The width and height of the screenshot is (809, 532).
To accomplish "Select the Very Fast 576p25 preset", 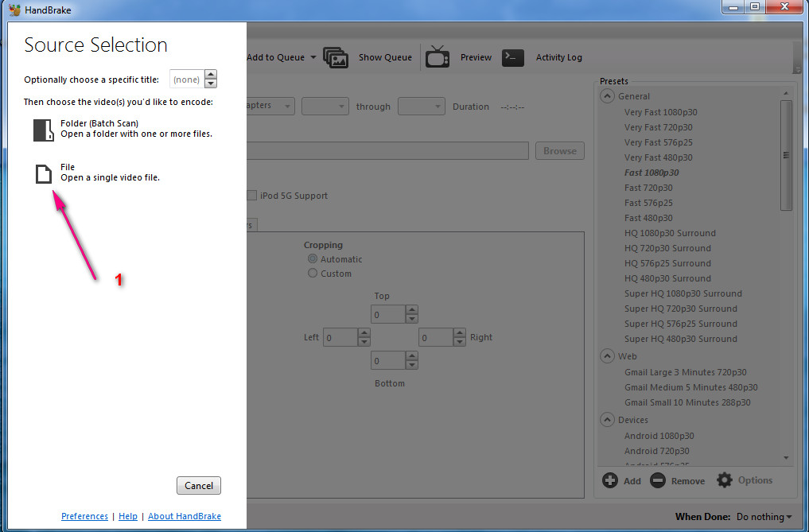I will [x=659, y=142].
